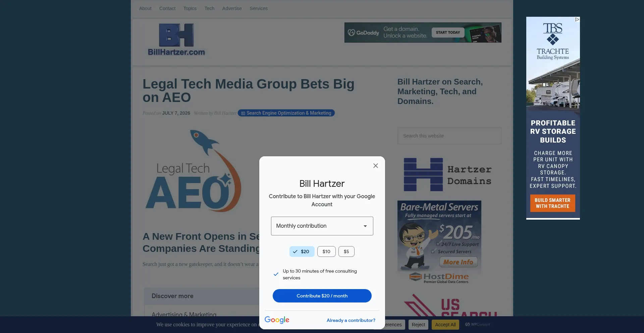This screenshot has width=644, height=333.
Task: Click the GoDaddy logo in banner ad
Action: 364,33
